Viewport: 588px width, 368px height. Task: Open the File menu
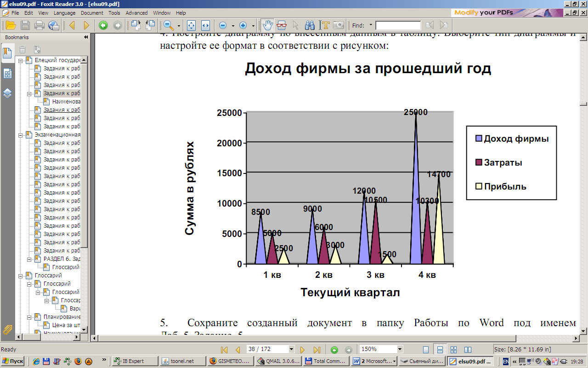(x=15, y=13)
